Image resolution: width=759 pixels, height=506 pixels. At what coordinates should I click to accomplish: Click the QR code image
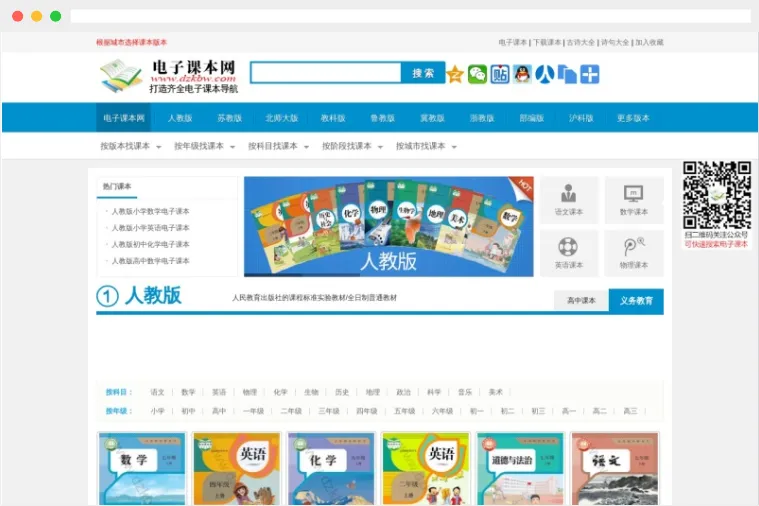[x=717, y=196]
